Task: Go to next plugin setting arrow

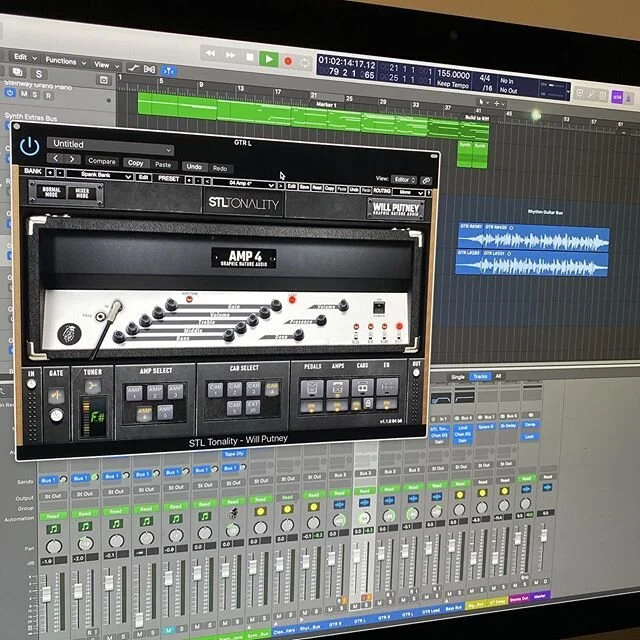Action: [72, 159]
